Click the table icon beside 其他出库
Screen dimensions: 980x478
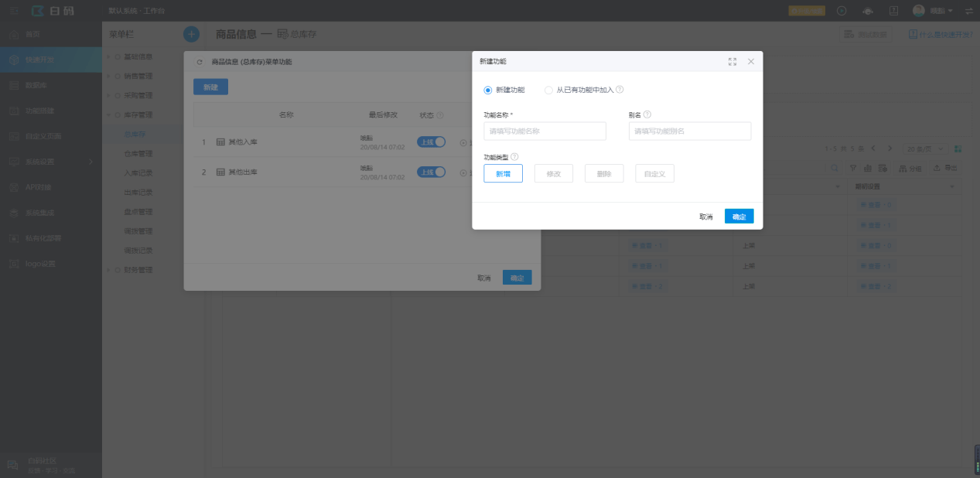pos(220,172)
